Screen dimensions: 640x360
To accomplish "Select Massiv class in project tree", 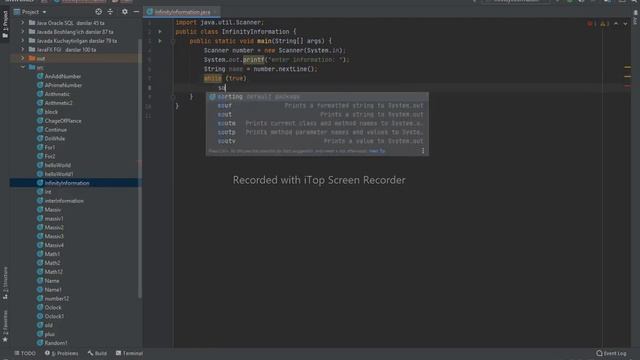I will [53, 210].
